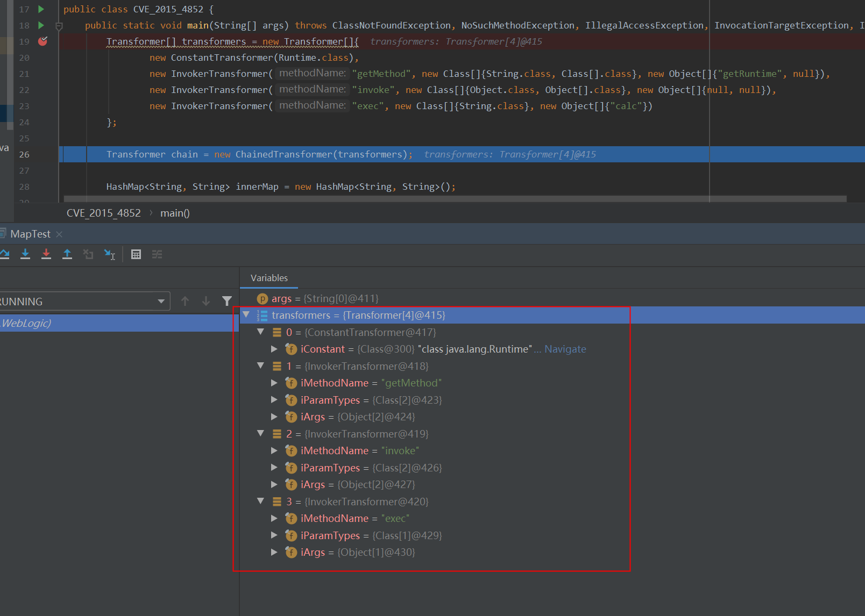Close the MapTest debug tab
The image size is (865, 616).
(59, 234)
